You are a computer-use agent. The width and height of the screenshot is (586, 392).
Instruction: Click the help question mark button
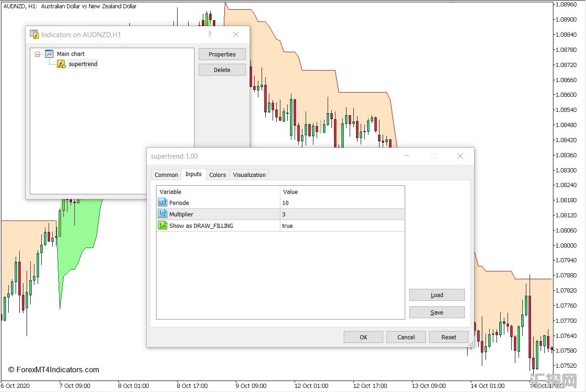point(210,34)
